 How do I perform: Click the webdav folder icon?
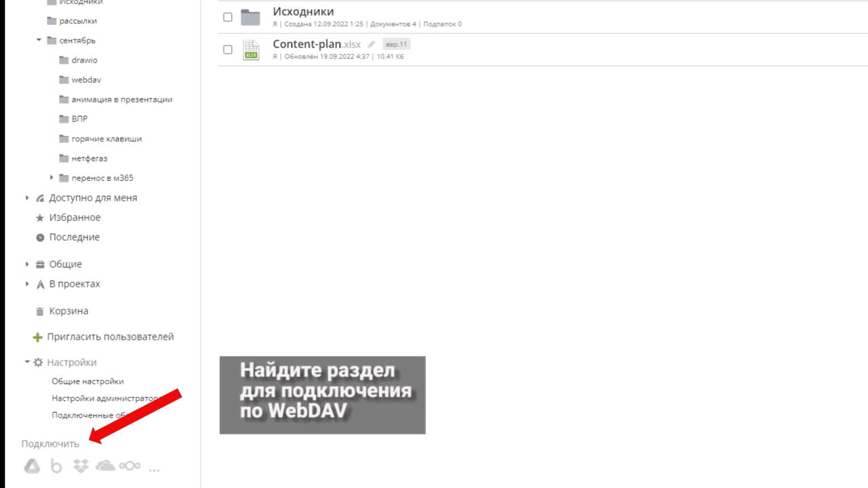(x=64, y=79)
